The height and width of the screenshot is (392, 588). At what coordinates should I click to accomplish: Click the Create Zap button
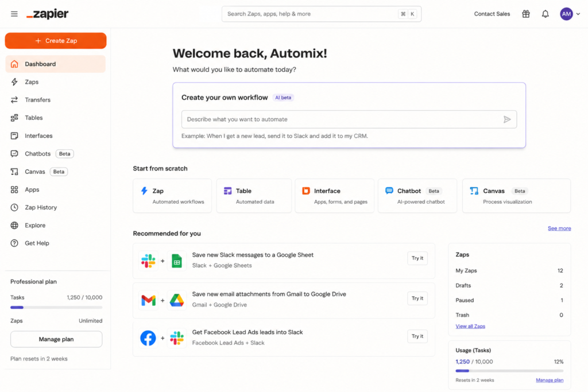click(x=56, y=41)
